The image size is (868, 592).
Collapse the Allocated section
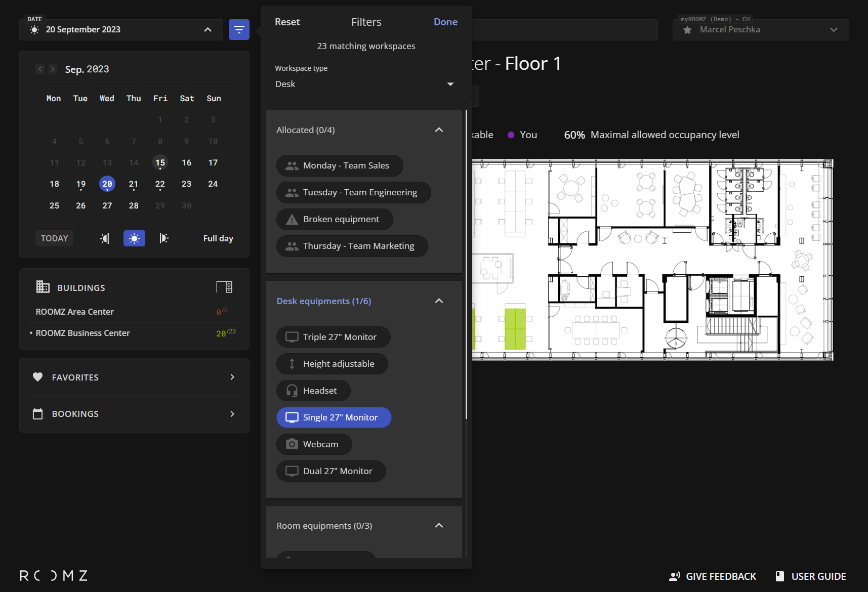pyautogui.click(x=439, y=130)
